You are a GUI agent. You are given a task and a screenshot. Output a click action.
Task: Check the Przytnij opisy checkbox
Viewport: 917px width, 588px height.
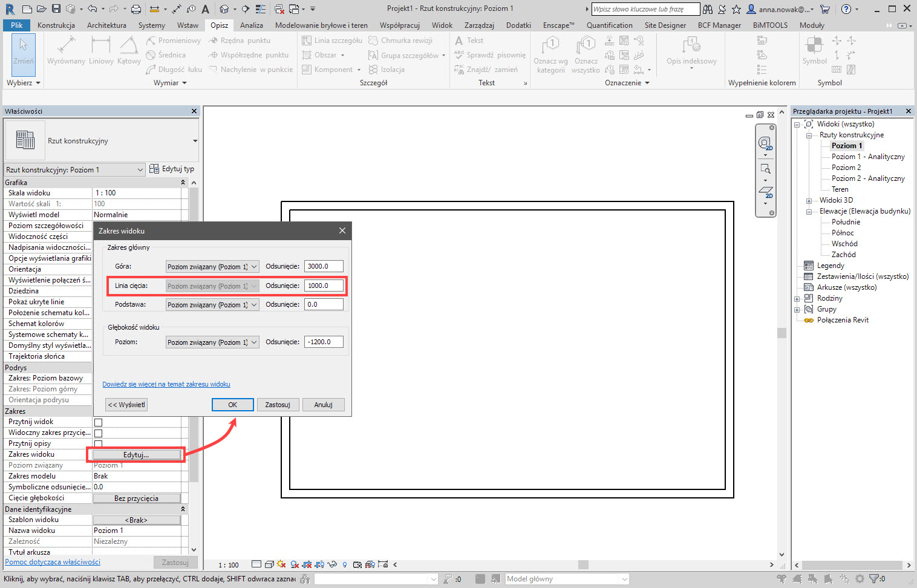pos(99,444)
